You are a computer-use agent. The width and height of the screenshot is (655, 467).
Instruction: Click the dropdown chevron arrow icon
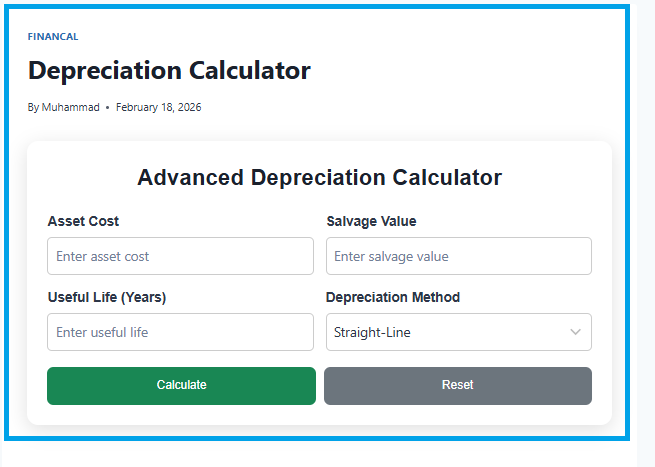click(x=575, y=332)
